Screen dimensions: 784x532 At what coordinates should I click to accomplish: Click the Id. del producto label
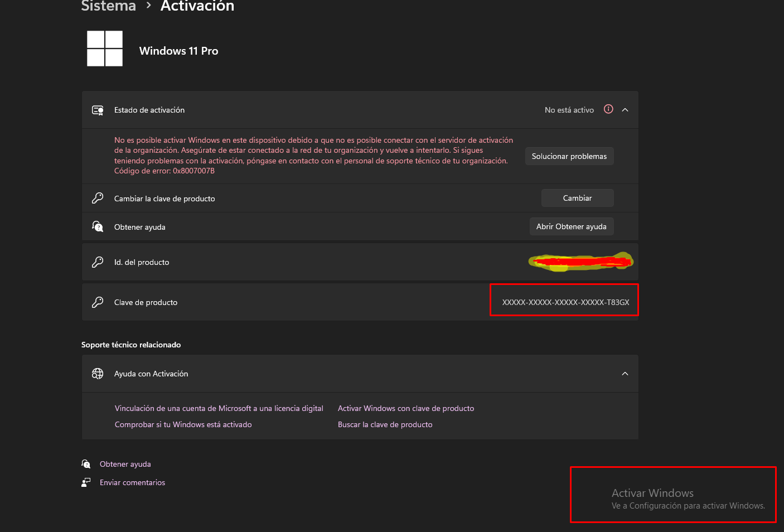click(x=142, y=262)
